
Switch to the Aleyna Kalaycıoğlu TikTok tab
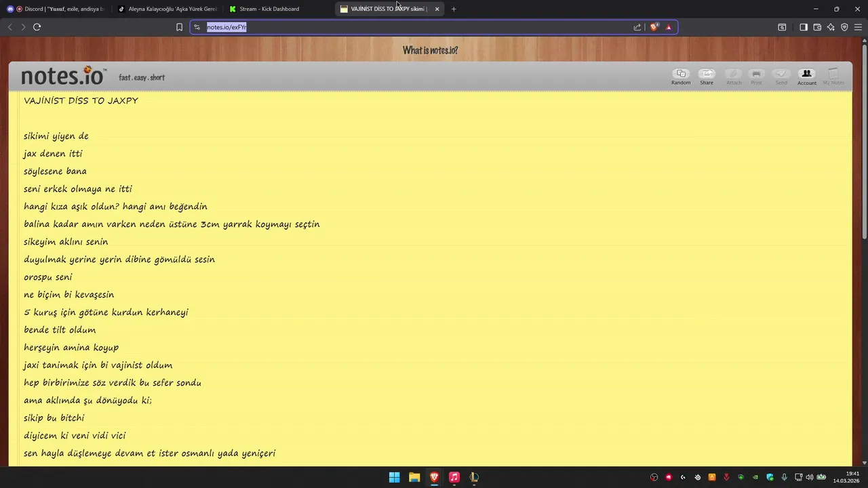pos(167,9)
